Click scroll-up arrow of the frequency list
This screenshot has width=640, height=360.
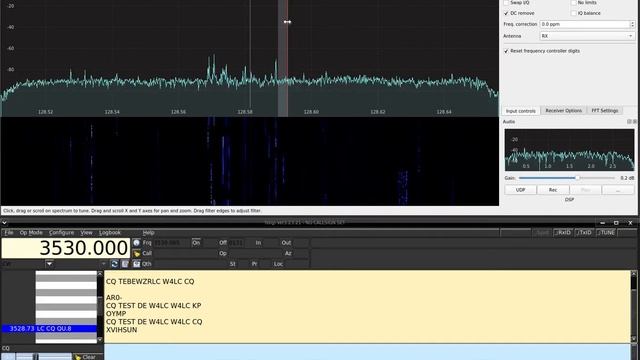click(100, 273)
